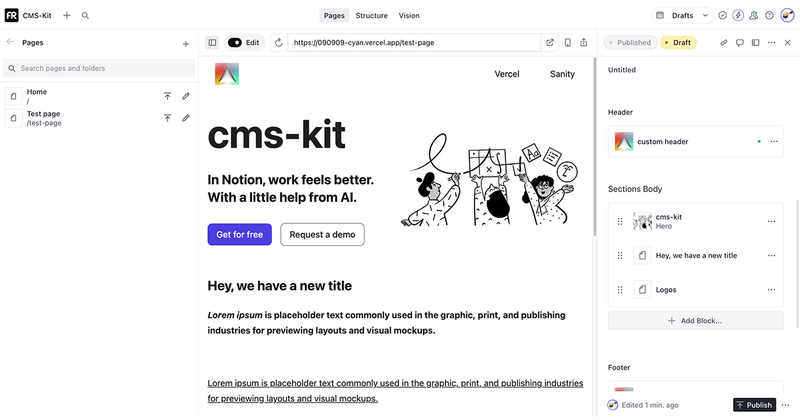Toggle the inspector layout icon
This screenshot has width=800, height=420.
pyautogui.click(x=756, y=42)
